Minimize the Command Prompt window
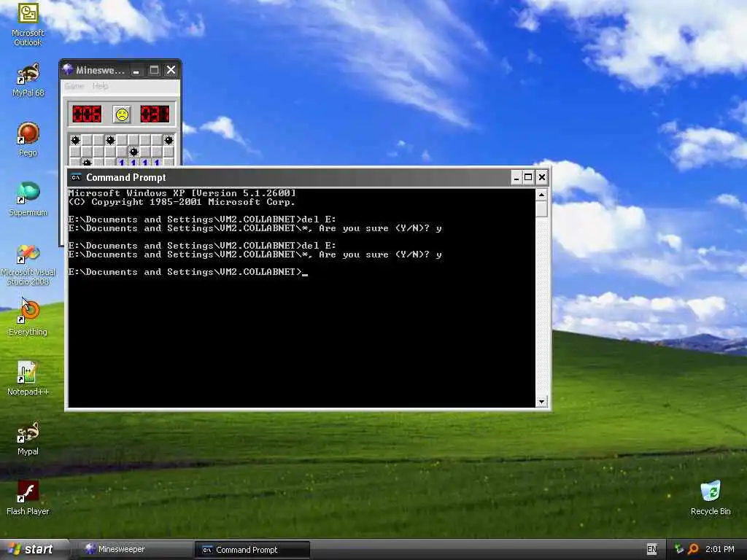Image resolution: width=747 pixels, height=560 pixels. pyautogui.click(x=516, y=178)
